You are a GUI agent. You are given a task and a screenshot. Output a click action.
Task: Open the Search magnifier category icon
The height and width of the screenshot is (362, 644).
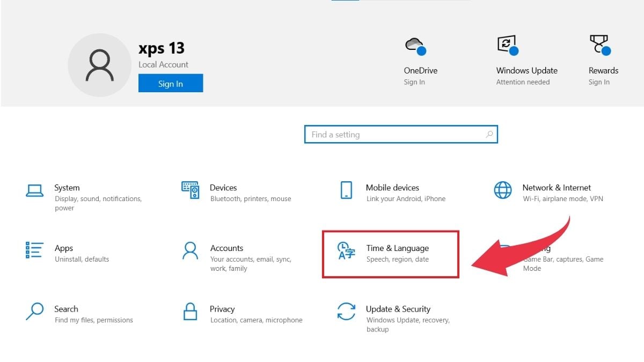(x=35, y=311)
